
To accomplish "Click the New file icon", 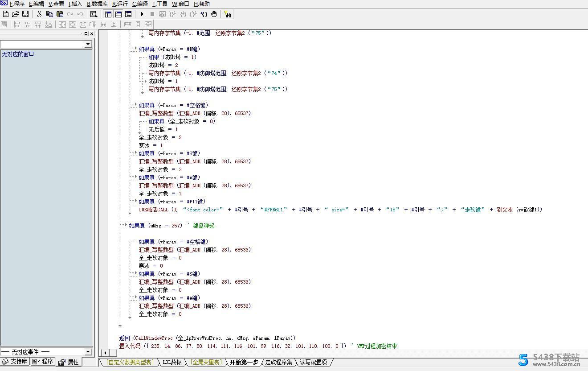I will click(5, 14).
